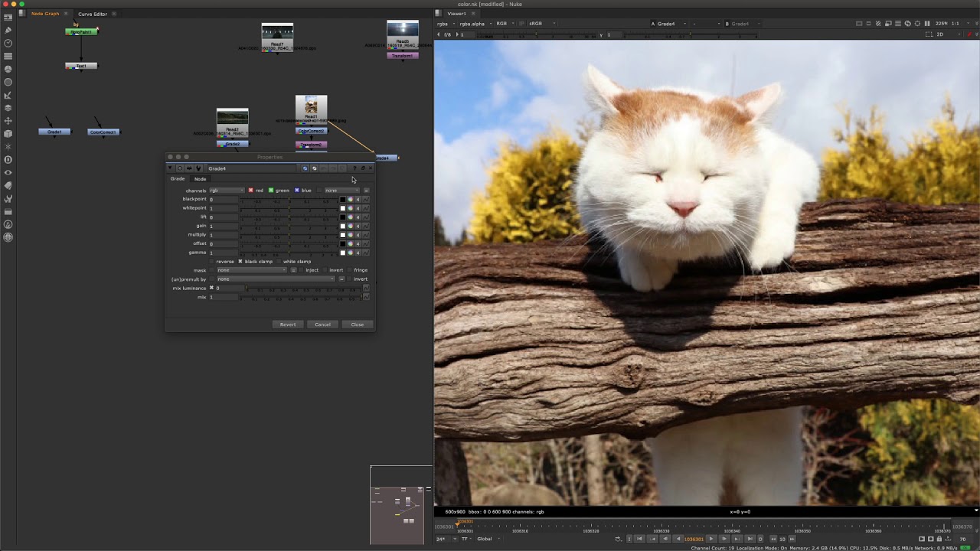Click the wrench icon in the Grade4 properties
980x551 pixels.
coord(198,168)
